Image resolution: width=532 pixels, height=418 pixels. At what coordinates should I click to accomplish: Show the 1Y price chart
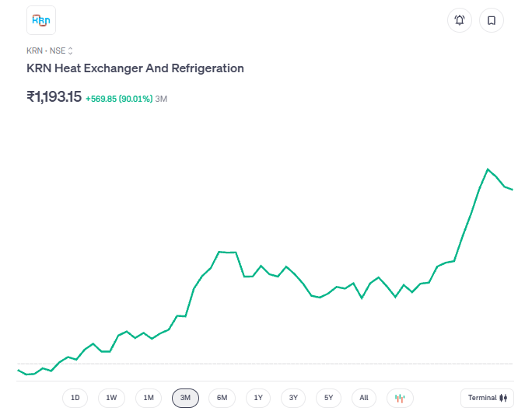258,398
